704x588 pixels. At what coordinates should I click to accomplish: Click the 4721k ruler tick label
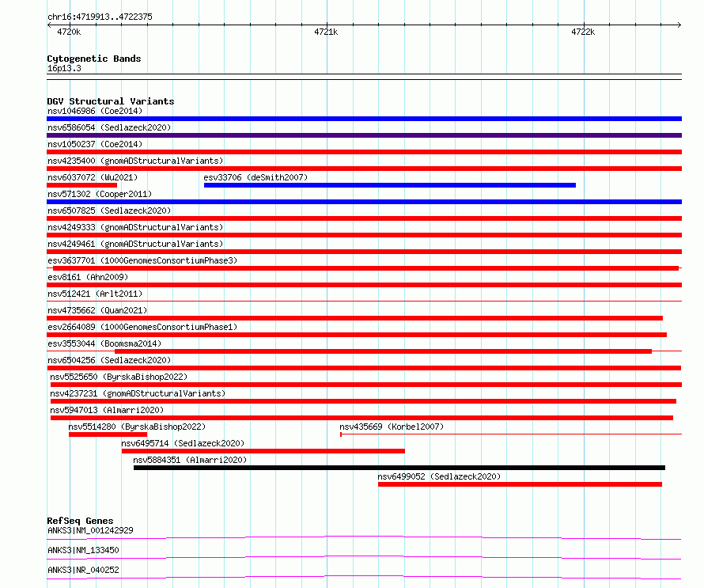click(326, 32)
